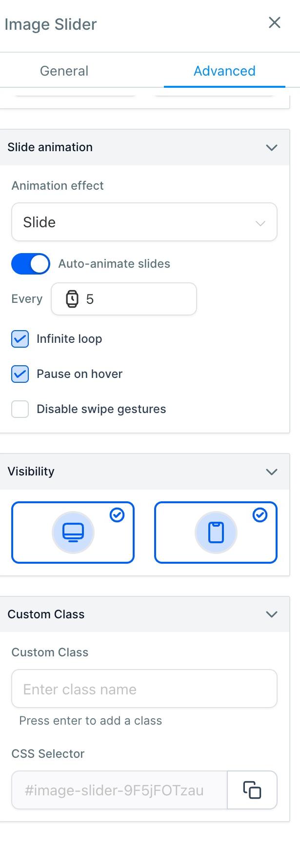Click the CSS Selector text field

tap(120, 790)
